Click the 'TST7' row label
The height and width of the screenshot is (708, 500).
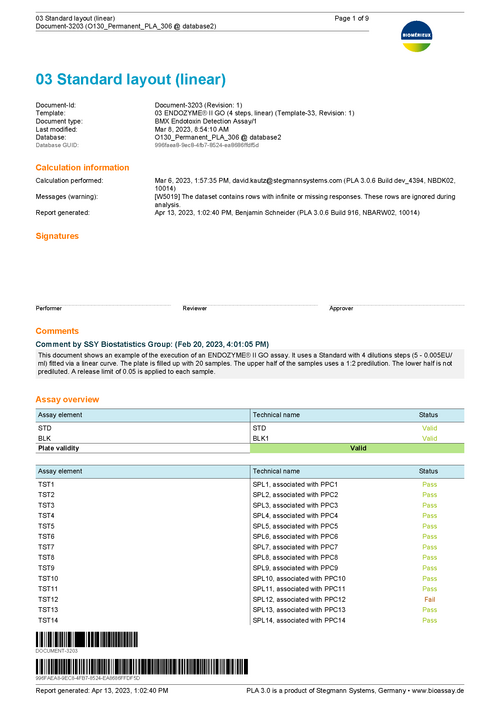[x=46, y=547]
